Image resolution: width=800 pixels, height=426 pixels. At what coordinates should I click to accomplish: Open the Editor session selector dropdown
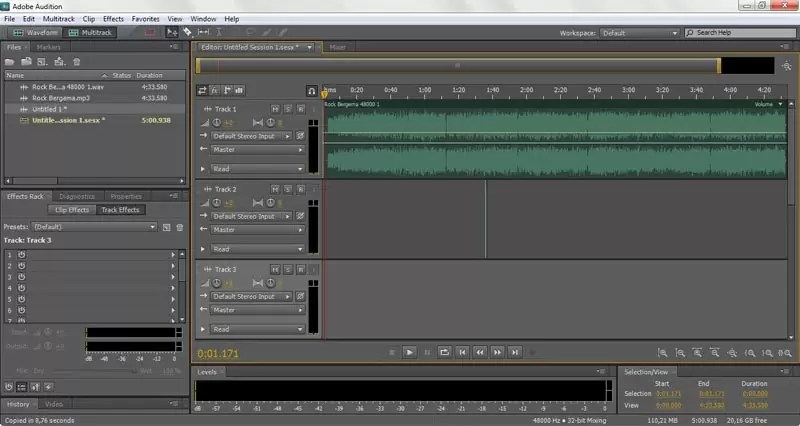coord(309,47)
